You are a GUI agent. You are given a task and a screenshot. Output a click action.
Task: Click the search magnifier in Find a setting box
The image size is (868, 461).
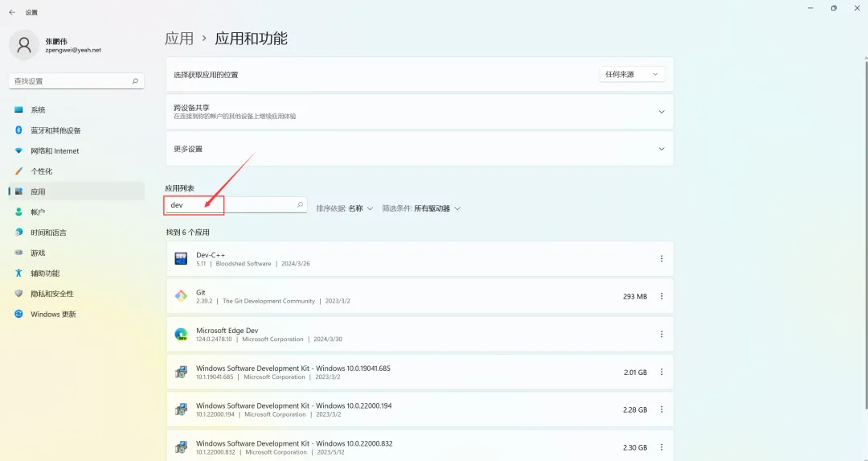tap(135, 81)
